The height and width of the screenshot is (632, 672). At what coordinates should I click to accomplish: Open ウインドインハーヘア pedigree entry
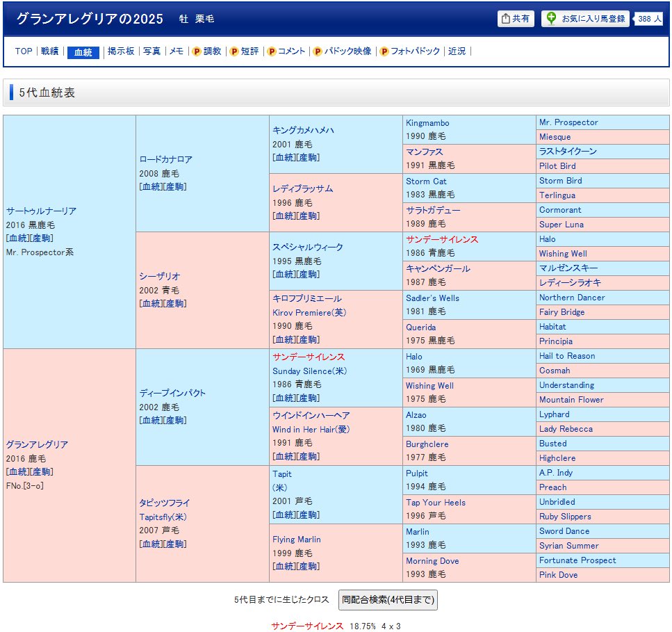311,415
